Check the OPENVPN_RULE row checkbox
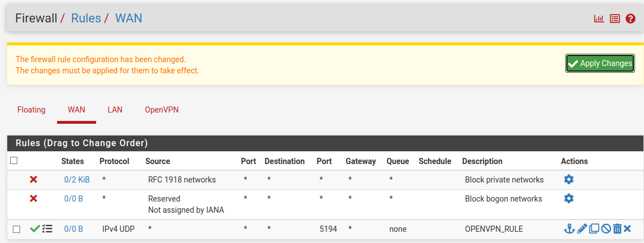The image size is (644, 243). point(17,229)
